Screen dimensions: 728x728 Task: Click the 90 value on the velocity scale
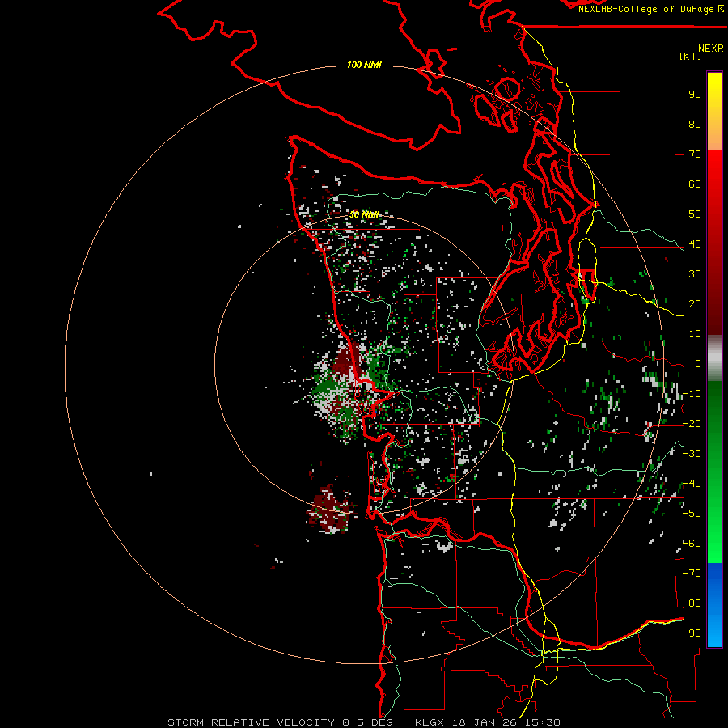[695, 95]
